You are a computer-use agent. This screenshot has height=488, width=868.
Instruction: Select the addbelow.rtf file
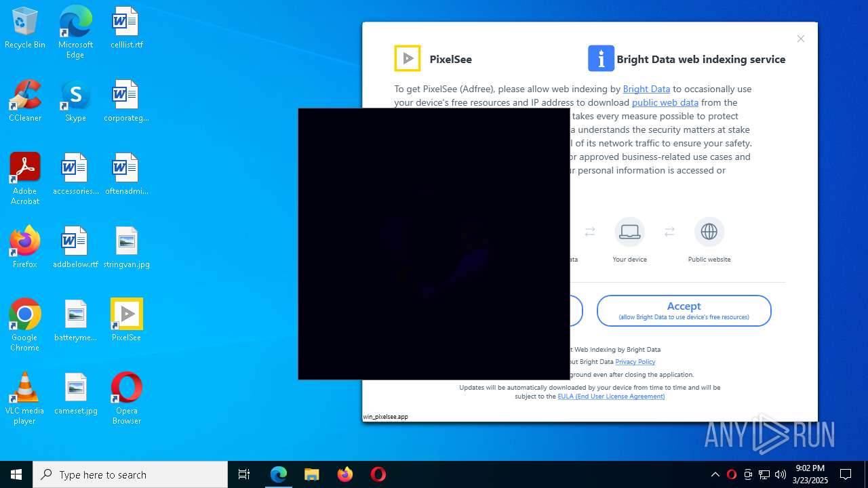75,247
